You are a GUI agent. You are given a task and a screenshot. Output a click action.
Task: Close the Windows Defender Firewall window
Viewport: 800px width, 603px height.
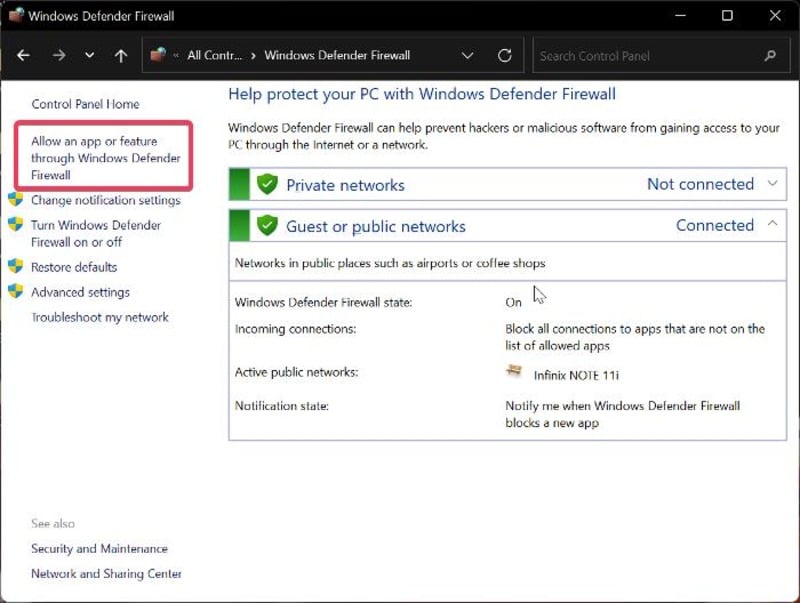point(775,15)
